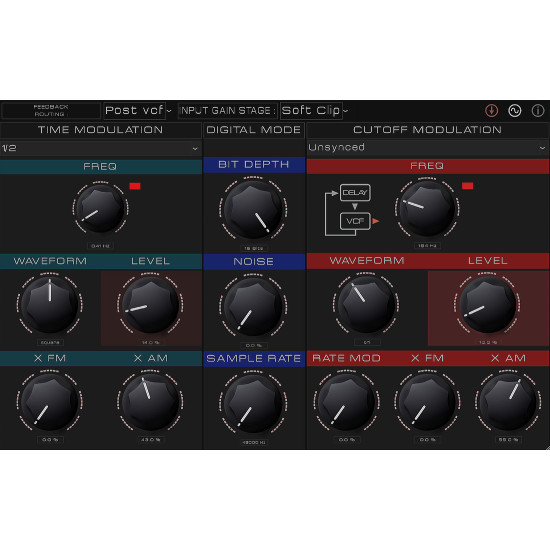The width and height of the screenshot is (550, 550).
Task: Click the percent field under Cutoff Modulation X FM knob
Action: (x=427, y=440)
